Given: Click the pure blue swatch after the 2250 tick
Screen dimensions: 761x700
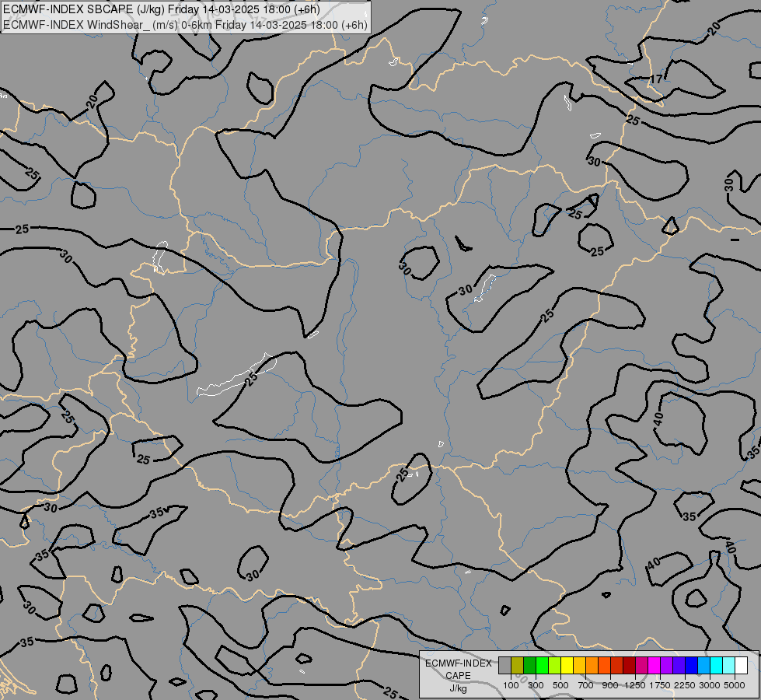Looking at the screenshot, I should [x=692, y=666].
